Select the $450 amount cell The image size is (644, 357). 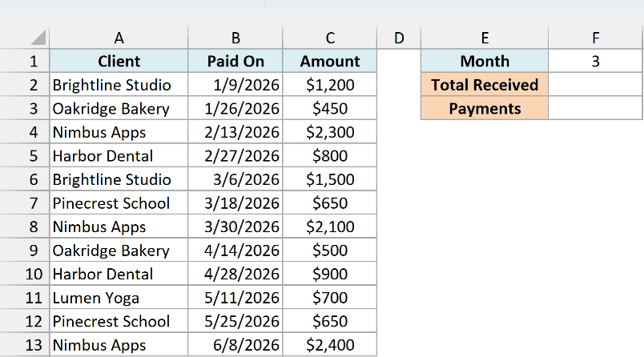[x=330, y=108]
